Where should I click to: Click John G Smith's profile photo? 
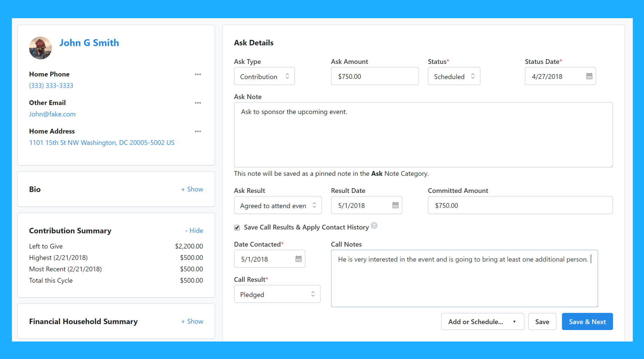pyautogui.click(x=40, y=48)
